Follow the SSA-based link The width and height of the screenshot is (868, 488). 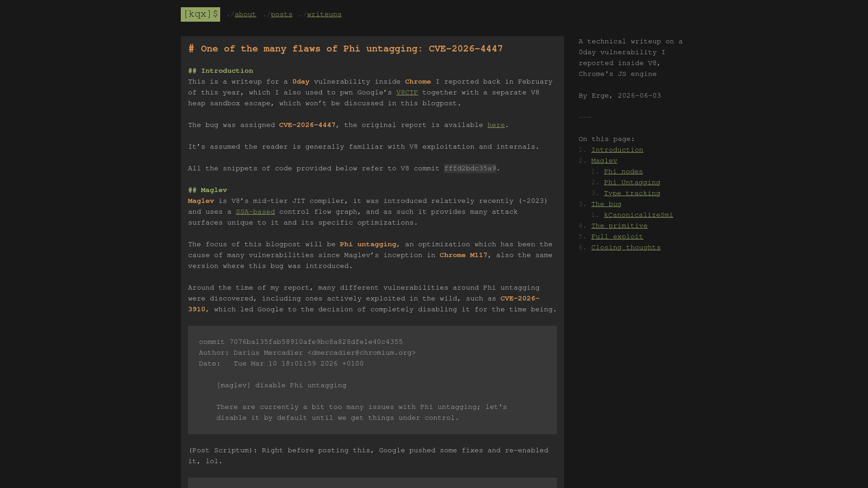click(255, 212)
